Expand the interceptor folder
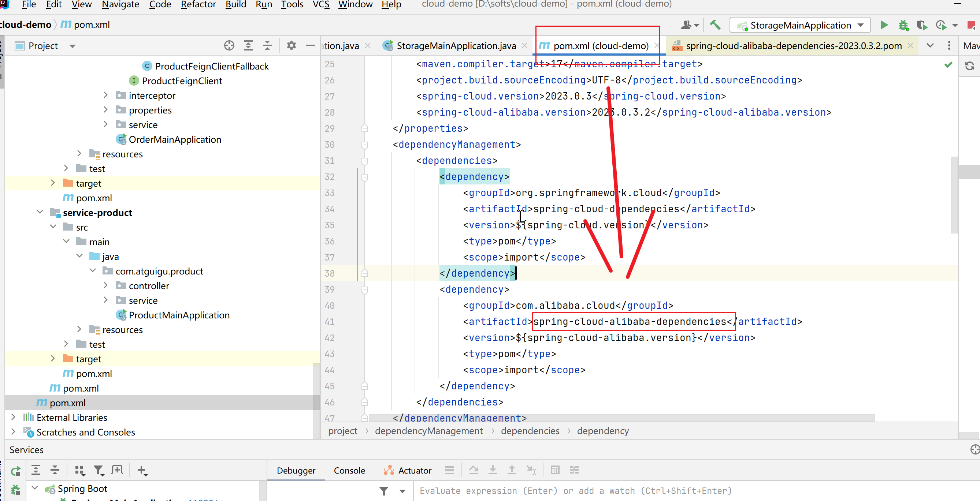The width and height of the screenshot is (980, 501). tap(105, 95)
